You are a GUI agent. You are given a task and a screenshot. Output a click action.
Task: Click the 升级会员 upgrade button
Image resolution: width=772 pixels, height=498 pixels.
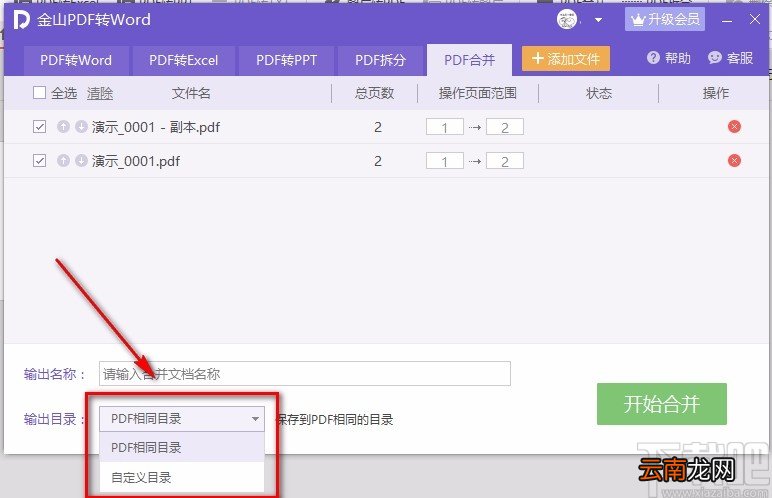click(665, 20)
